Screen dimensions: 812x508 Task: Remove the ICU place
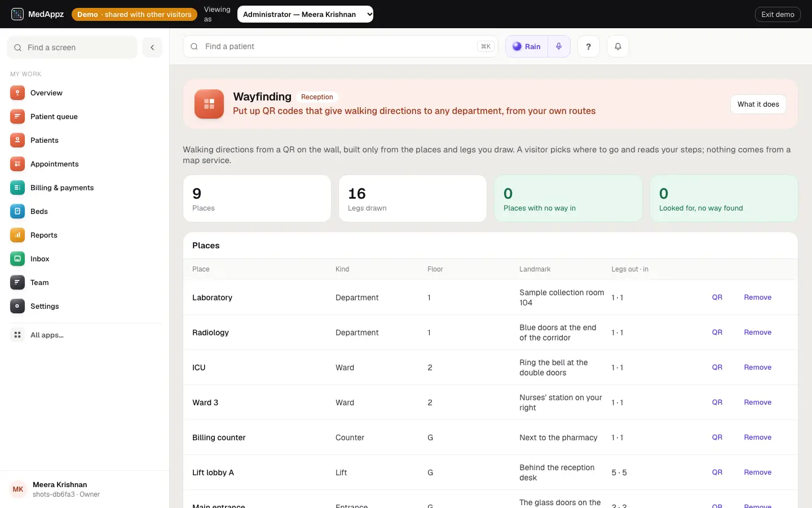coord(757,367)
